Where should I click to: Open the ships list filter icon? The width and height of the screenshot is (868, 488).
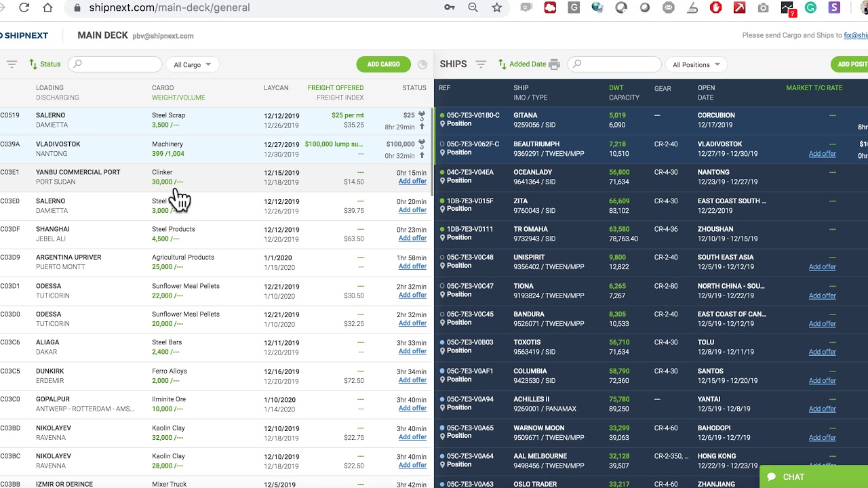481,64
